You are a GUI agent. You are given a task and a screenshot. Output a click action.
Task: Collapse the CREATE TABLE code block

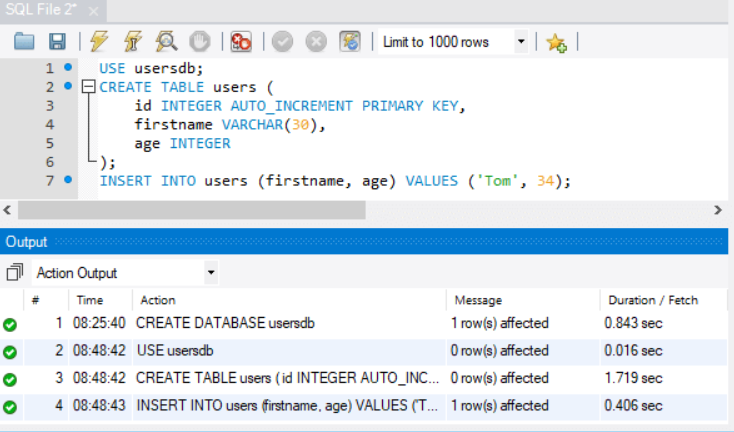click(88, 87)
